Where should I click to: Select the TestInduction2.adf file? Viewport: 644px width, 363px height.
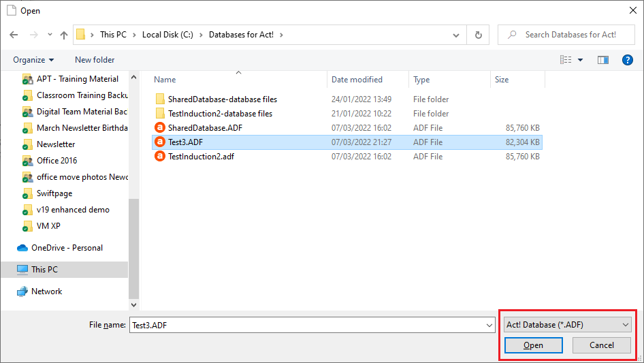(x=202, y=157)
